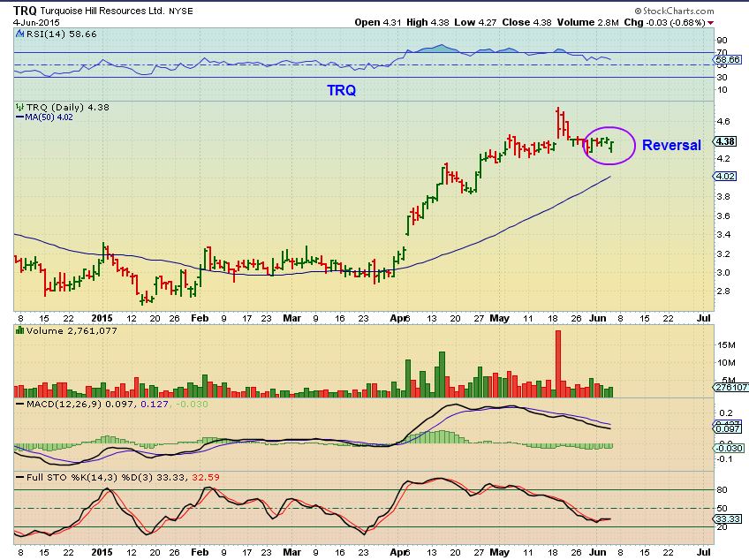Click the tallest red volume spike bar
Image resolution: width=749 pixels, height=560 pixels.
pyautogui.click(x=558, y=364)
